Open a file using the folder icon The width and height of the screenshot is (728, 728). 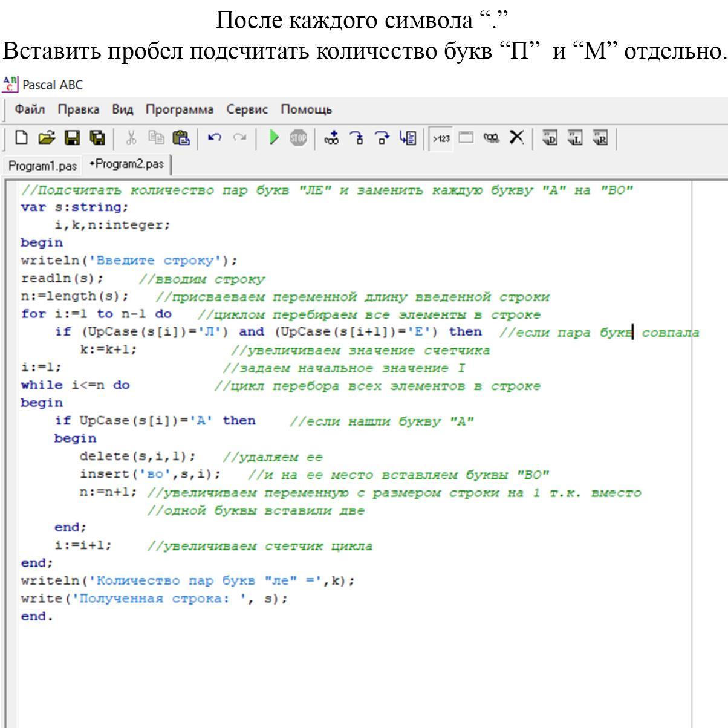click(x=46, y=138)
